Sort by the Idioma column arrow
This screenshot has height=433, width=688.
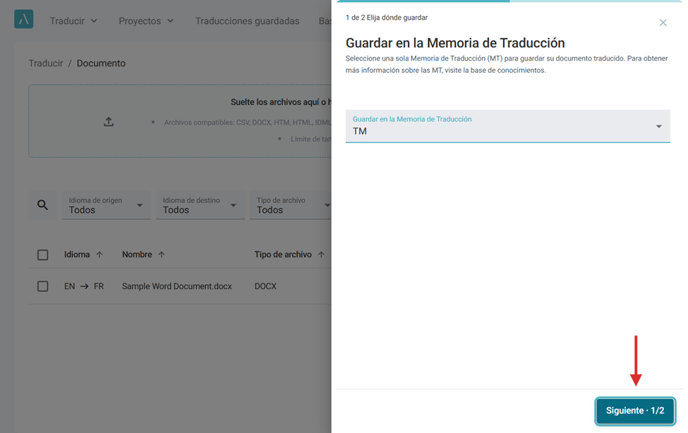[x=100, y=254]
